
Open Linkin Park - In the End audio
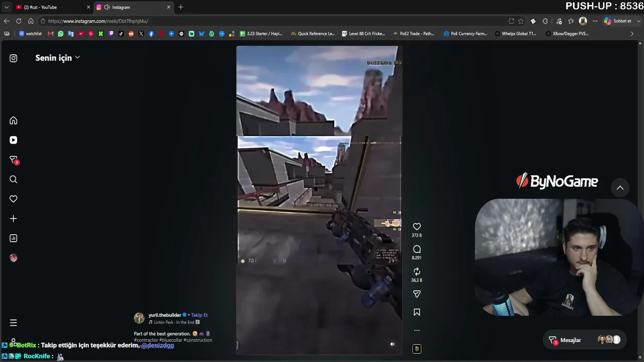174,322
